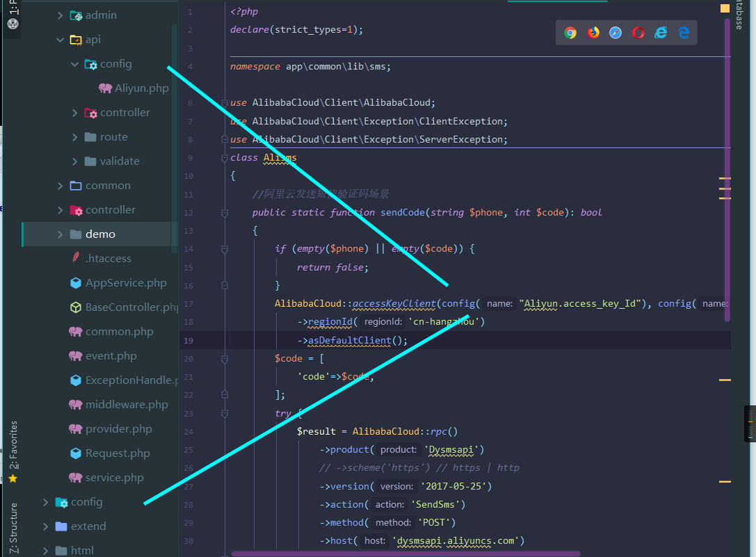Viewport: 756px width, 557px height.
Task: Open in Edge browser icon
Action: pyautogui.click(x=684, y=33)
